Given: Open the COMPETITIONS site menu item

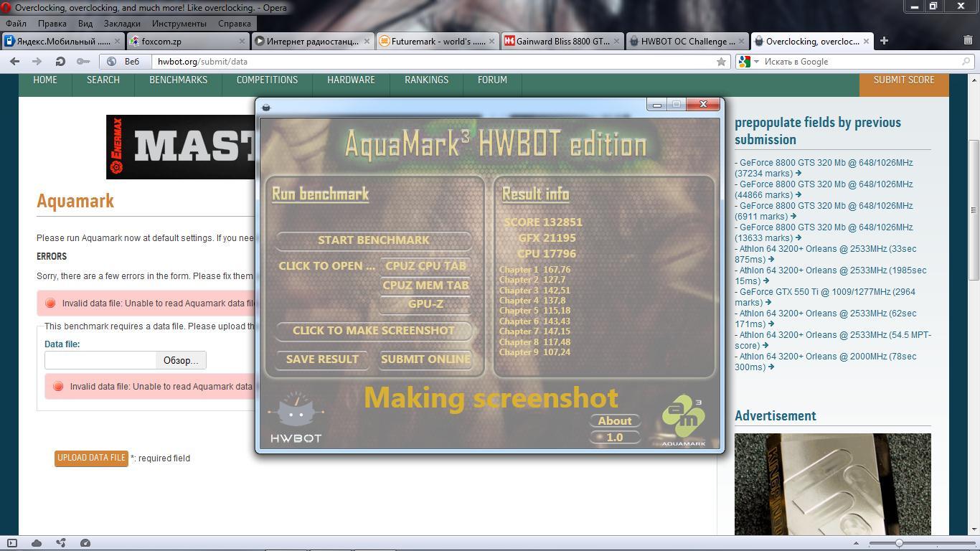Looking at the screenshot, I should coord(267,80).
